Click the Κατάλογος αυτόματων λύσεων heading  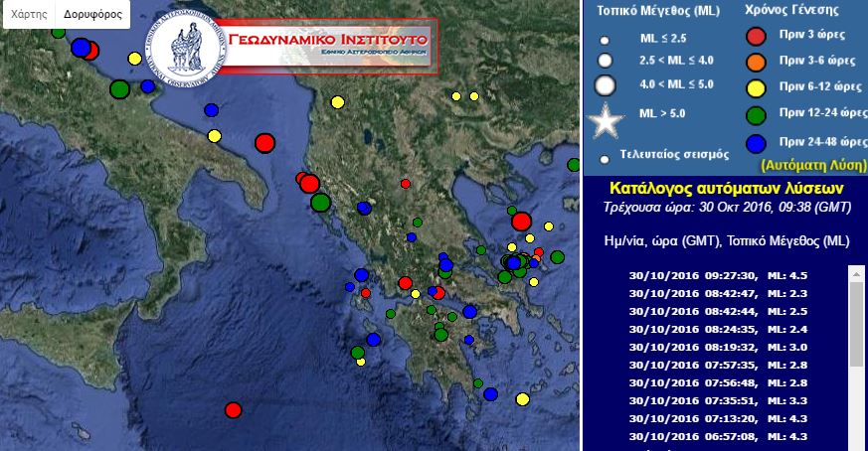pyautogui.click(x=726, y=188)
